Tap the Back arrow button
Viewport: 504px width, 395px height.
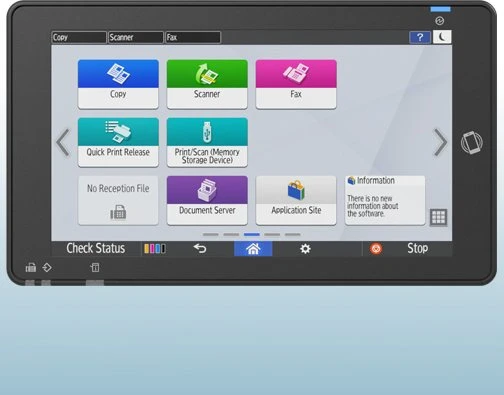[x=200, y=249]
